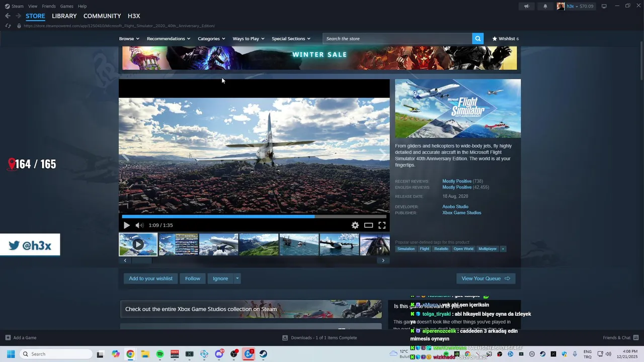Select the green mountain valley thumbnail
This screenshot has width=644, height=362.
tap(259, 244)
